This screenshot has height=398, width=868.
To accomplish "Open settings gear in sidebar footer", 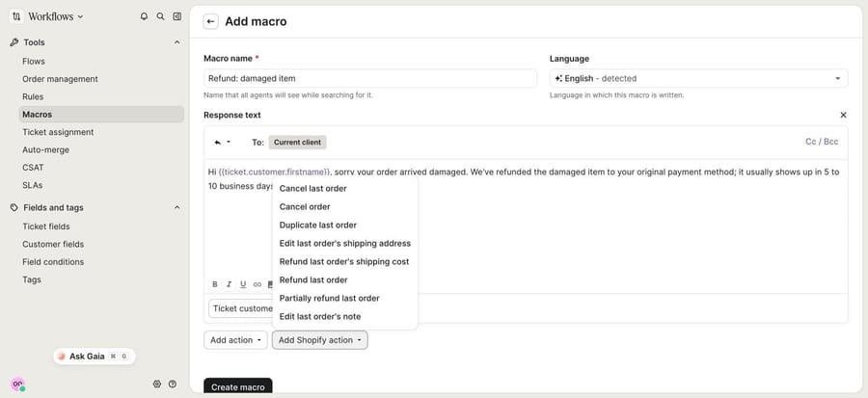I will tap(156, 384).
